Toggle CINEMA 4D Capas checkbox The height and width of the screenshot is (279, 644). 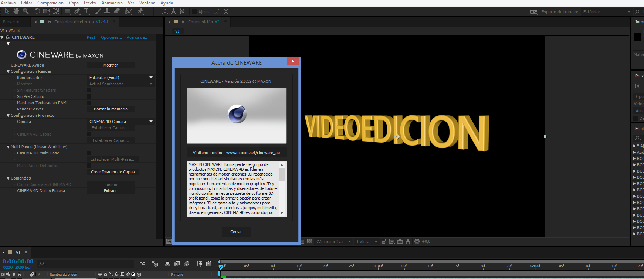pos(89,134)
